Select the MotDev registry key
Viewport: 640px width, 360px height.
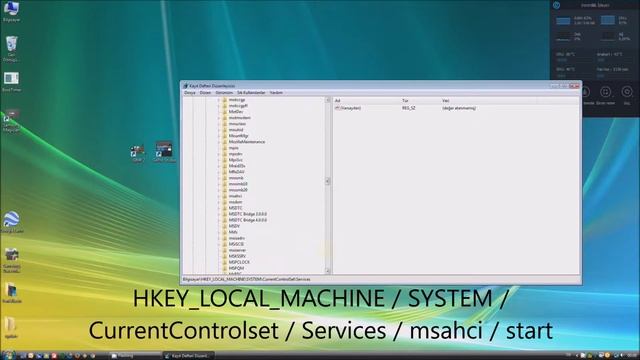click(236, 111)
